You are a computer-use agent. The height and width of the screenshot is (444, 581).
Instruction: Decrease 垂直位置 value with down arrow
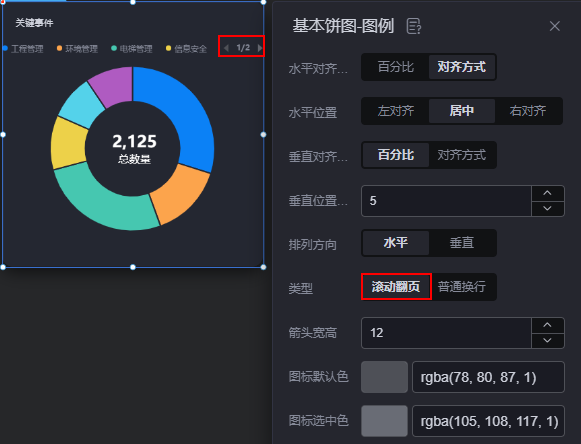tap(547, 208)
